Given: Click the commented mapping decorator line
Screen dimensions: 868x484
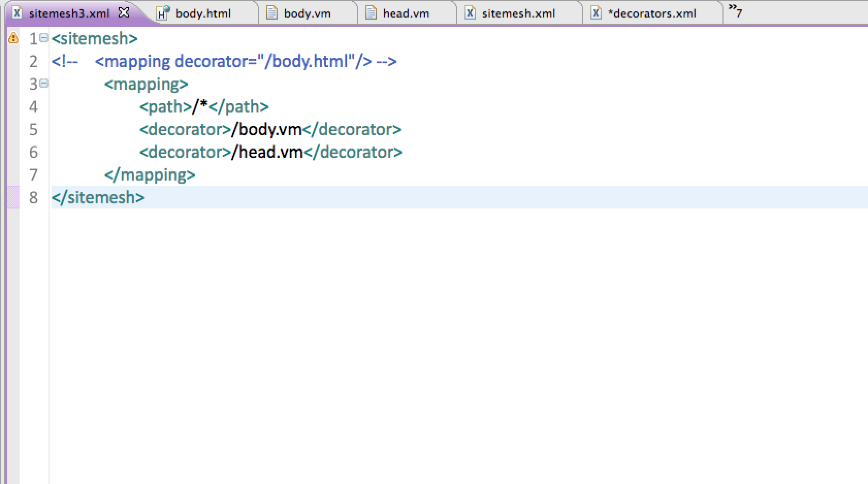Looking at the screenshot, I should click(224, 61).
